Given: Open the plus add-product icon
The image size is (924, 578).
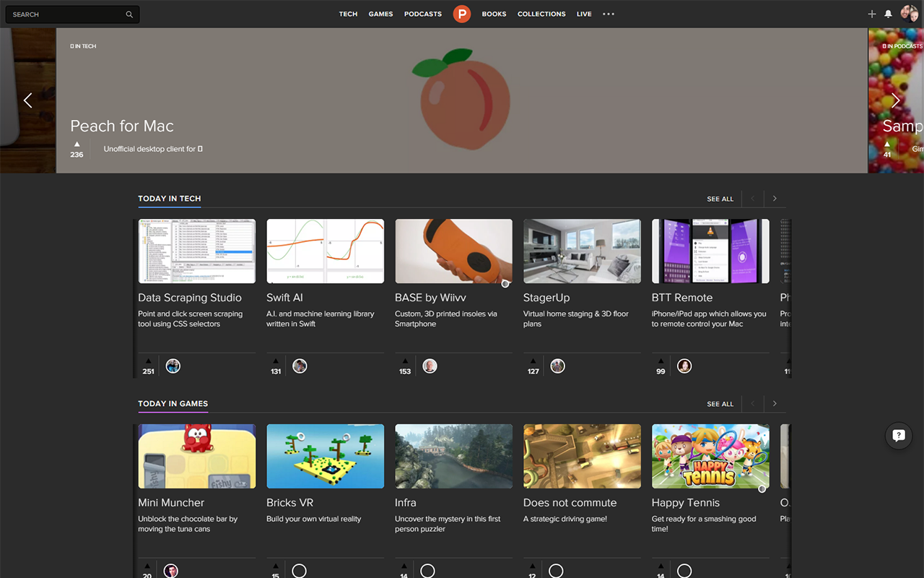Looking at the screenshot, I should pos(872,14).
